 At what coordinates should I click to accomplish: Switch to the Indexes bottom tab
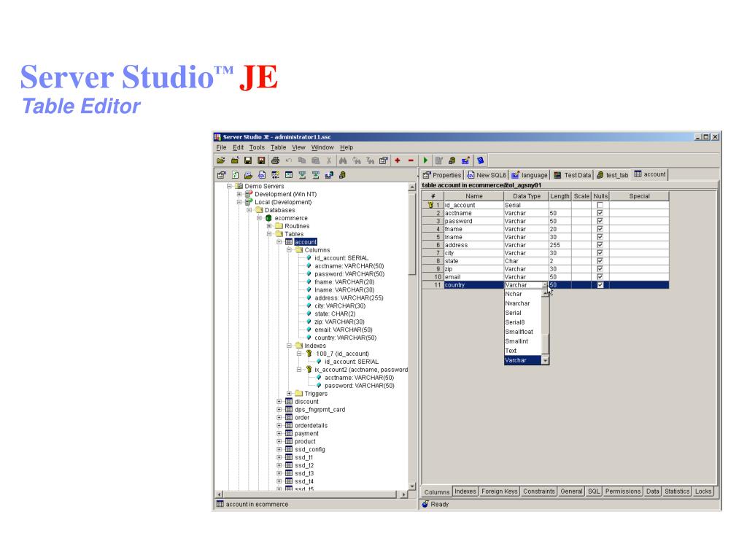pyautogui.click(x=465, y=491)
